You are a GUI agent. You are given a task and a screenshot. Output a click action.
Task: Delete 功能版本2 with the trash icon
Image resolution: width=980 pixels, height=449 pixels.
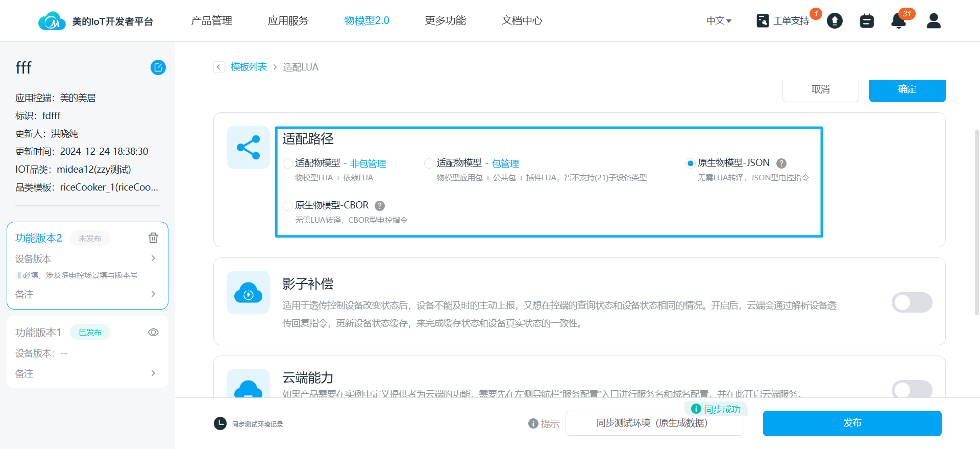(x=153, y=238)
